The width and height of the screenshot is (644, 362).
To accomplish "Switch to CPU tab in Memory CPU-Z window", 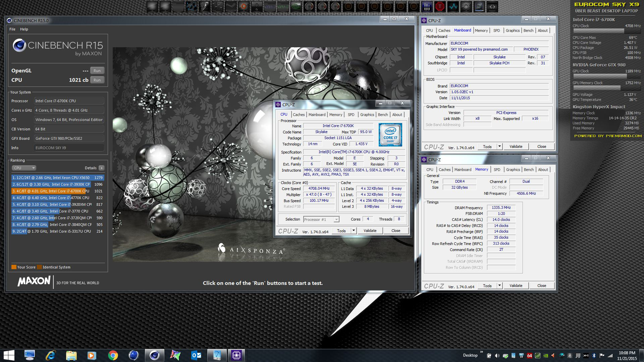I will [x=430, y=170].
